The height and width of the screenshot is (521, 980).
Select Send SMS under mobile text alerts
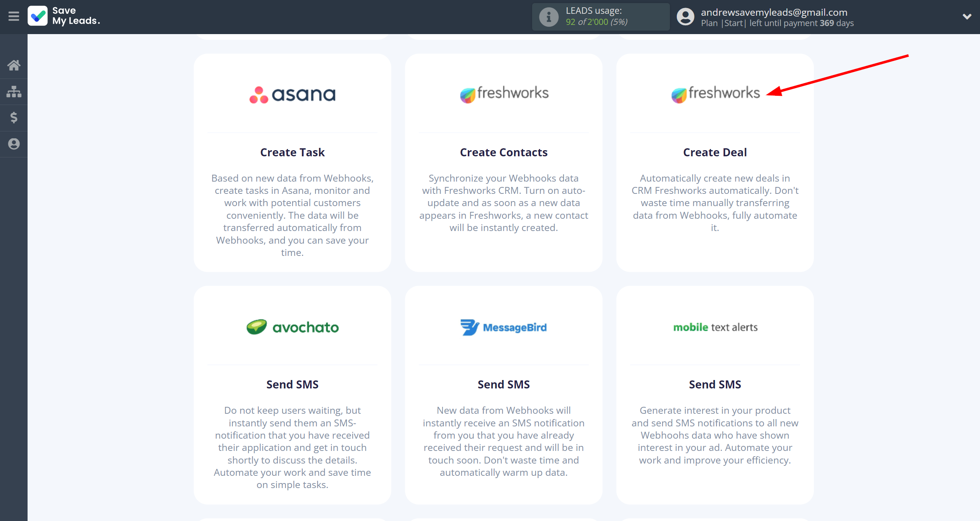point(715,385)
